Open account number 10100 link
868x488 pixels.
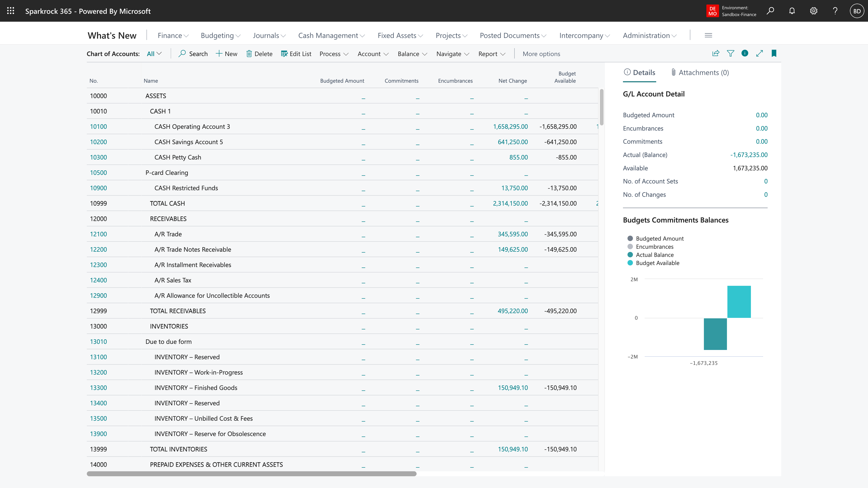(98, 127)
